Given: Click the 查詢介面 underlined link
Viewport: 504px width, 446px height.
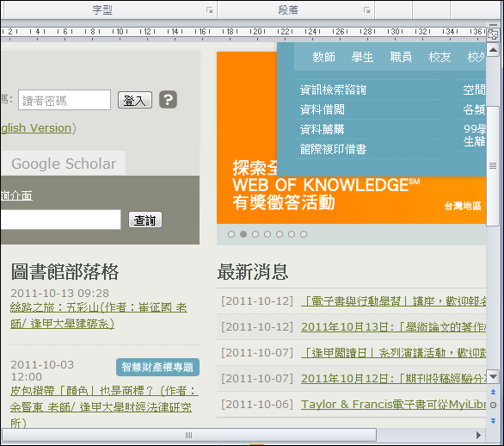Looking at the screenshot, I should point(16,195).
